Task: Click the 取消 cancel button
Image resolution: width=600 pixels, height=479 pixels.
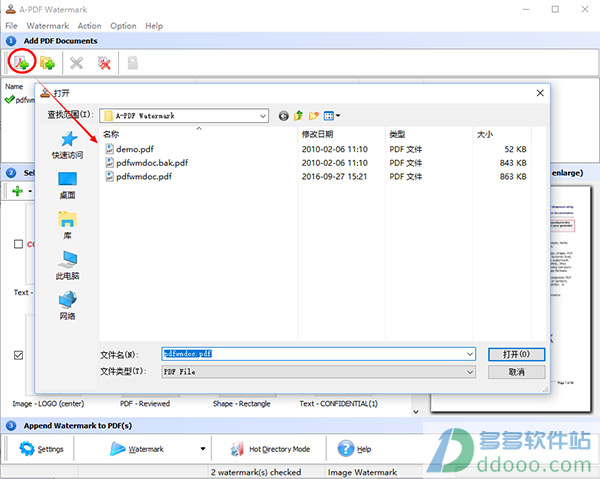Action: tap(517, 372)
